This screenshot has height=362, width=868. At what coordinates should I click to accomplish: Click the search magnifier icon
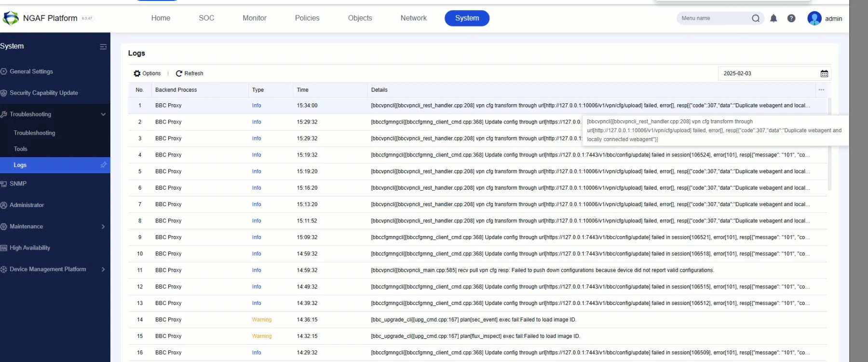pyautogui.click(x=756, y=18)
